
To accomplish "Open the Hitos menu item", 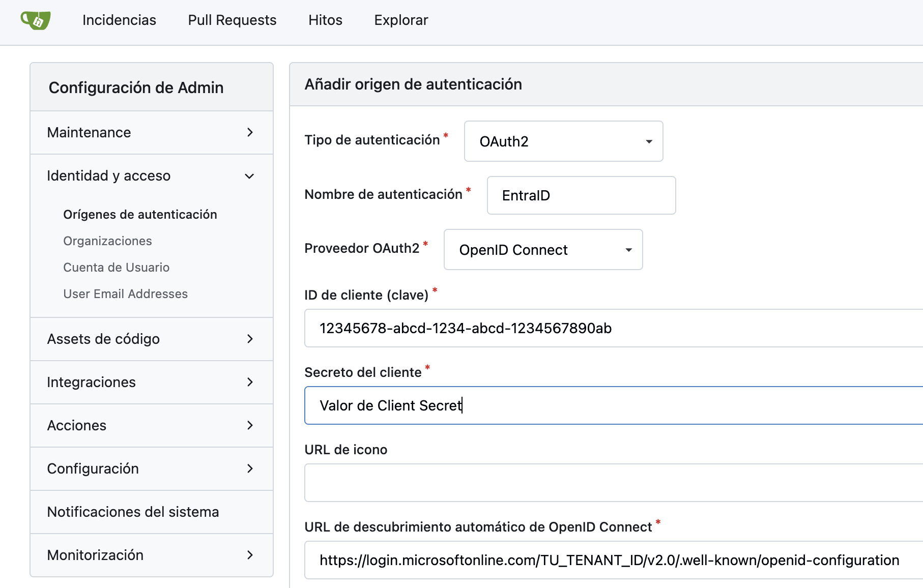I will tap(325, 20).
